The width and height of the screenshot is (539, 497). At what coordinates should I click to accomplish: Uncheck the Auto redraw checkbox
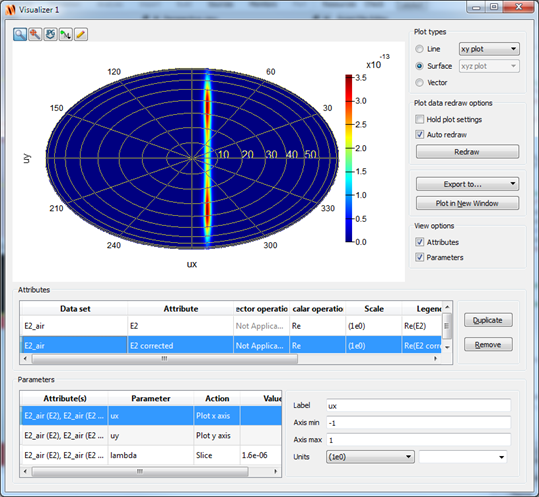(x=419, y=134)
